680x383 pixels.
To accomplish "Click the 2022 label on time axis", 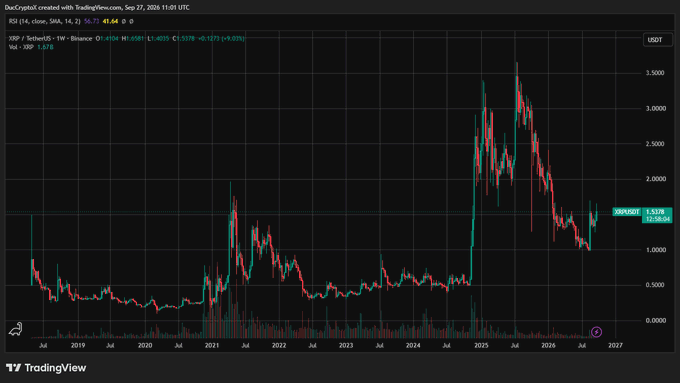I will tap(279, 345).
